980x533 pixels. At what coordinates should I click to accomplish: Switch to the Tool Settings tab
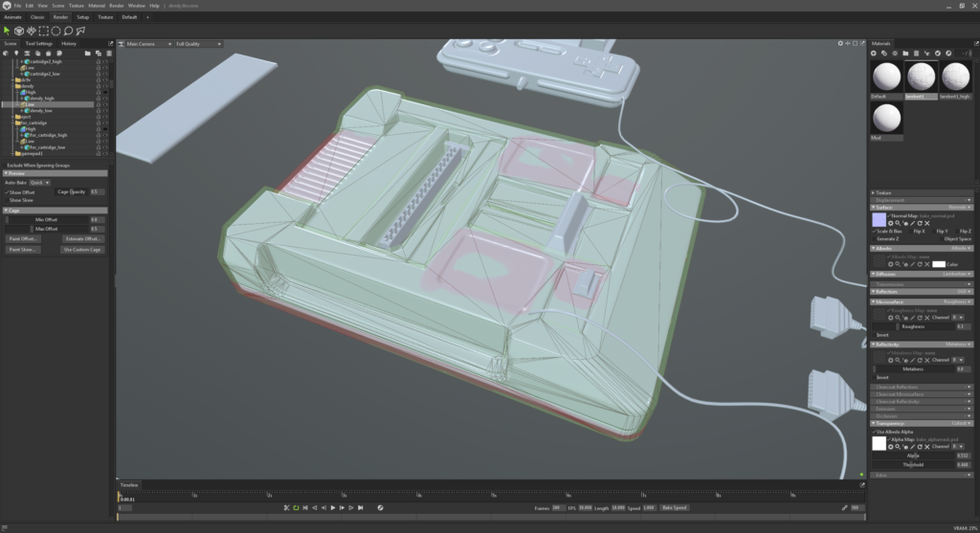(38, 44)
